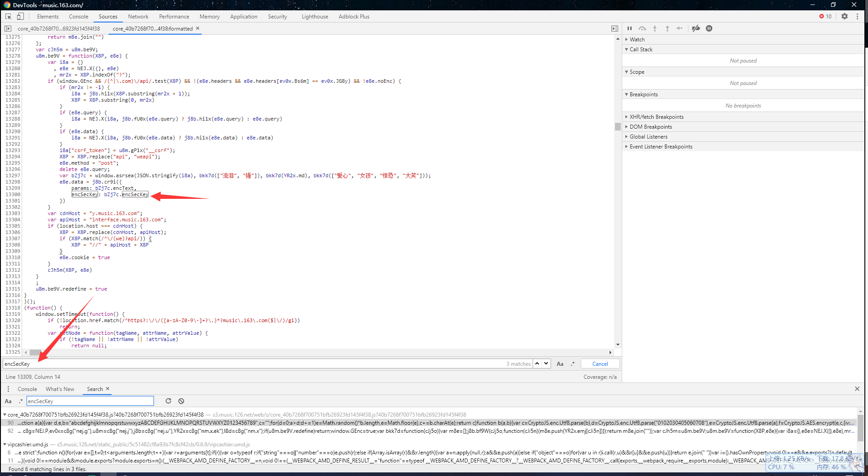Toggle the device toolbar icon
Image resolution: width=868 pixels, height=476 pixels.
pos(20,16)
